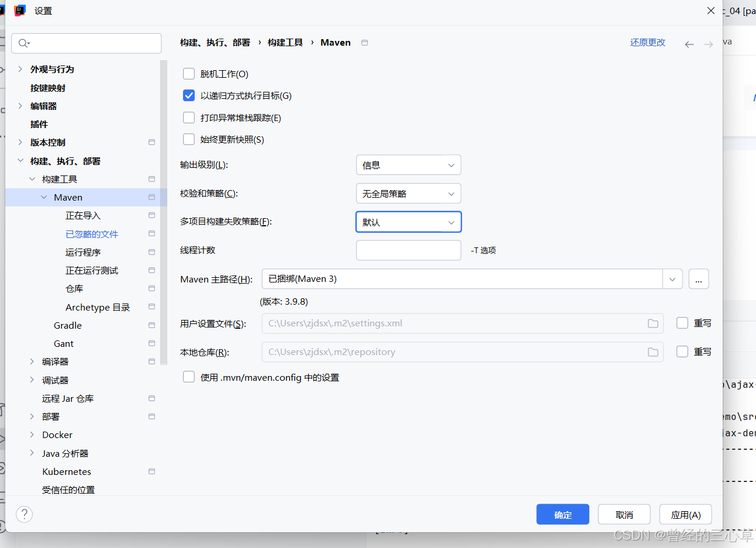Click project icon beside 运行程序 row
Viewport: 756px width, 548px height.
152,252
